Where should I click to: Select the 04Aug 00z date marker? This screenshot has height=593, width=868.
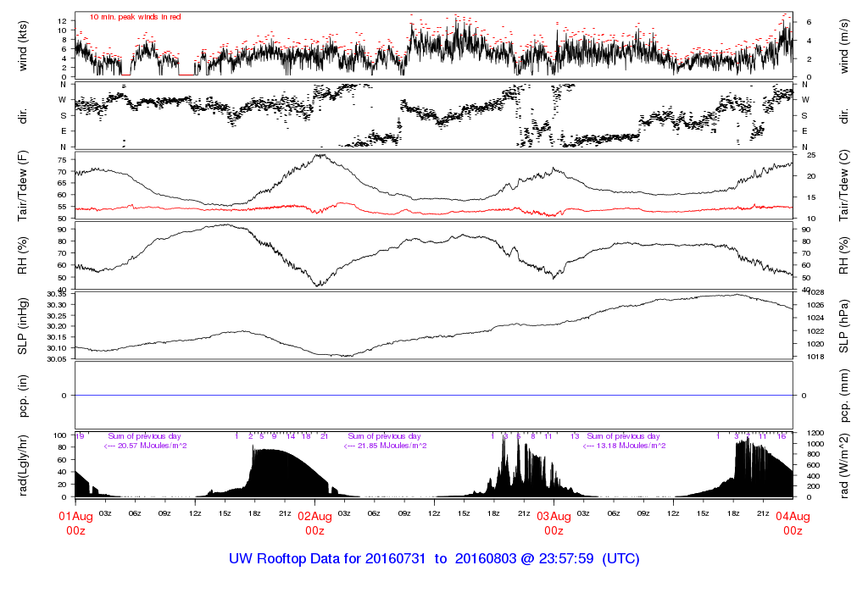coord(793,523)
